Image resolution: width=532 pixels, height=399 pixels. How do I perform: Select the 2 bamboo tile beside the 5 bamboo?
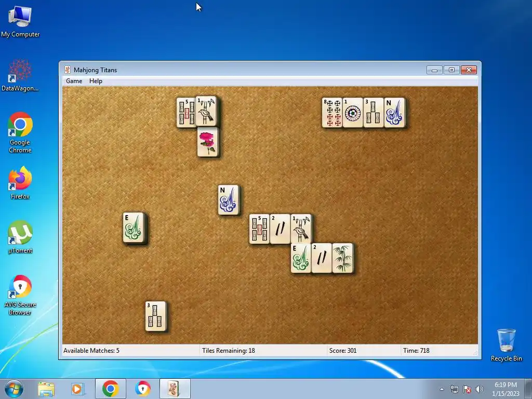(x=280, y=229)
